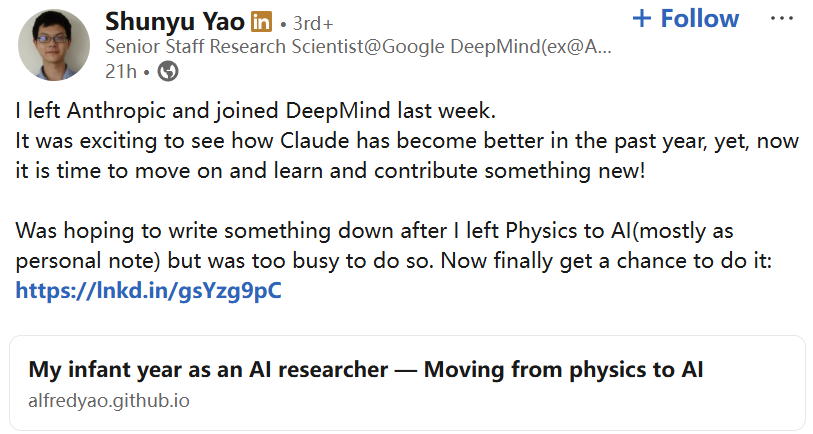Open the lnkd.in/gsYzg9pC shortened link
Screen dimensions: 813x434
point(149,292)
